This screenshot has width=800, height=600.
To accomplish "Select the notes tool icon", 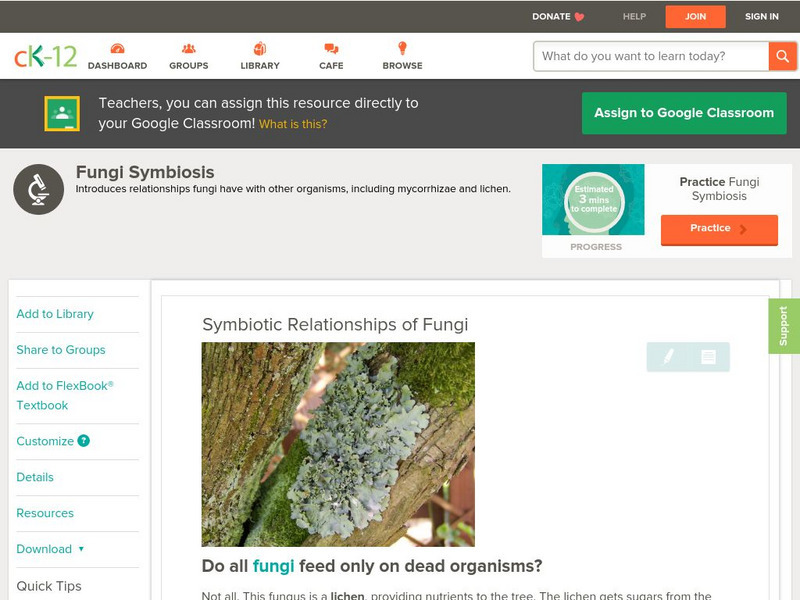I will pyautogui.click(x=708, y=357).
